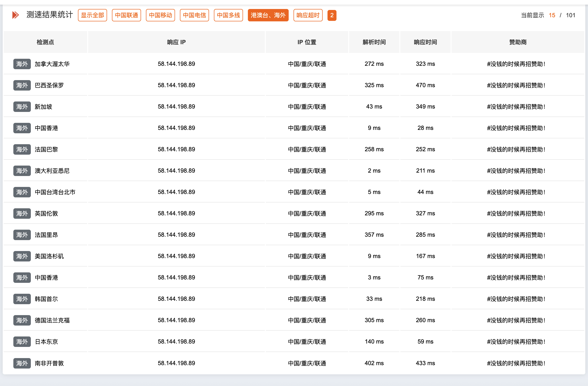This screenshot has width=588, height=386.
Task: Click the 44 ms response time value
Action: click(x=425, y=192)
